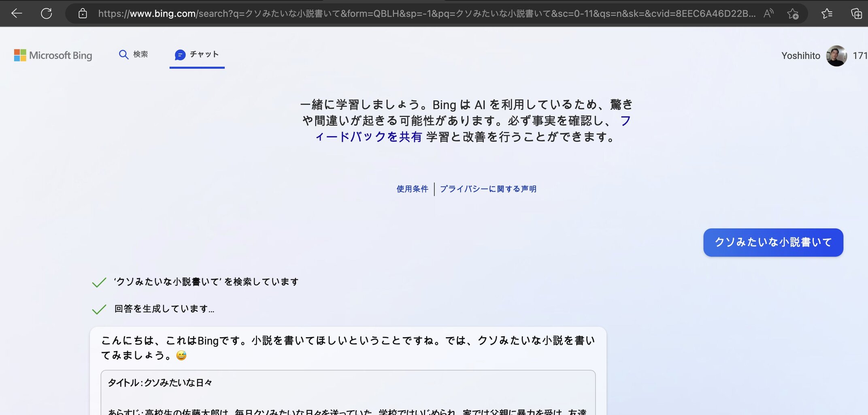View site information lock icon
The width and height of the screenshot is (868, 415).
[x=83, y=13]
